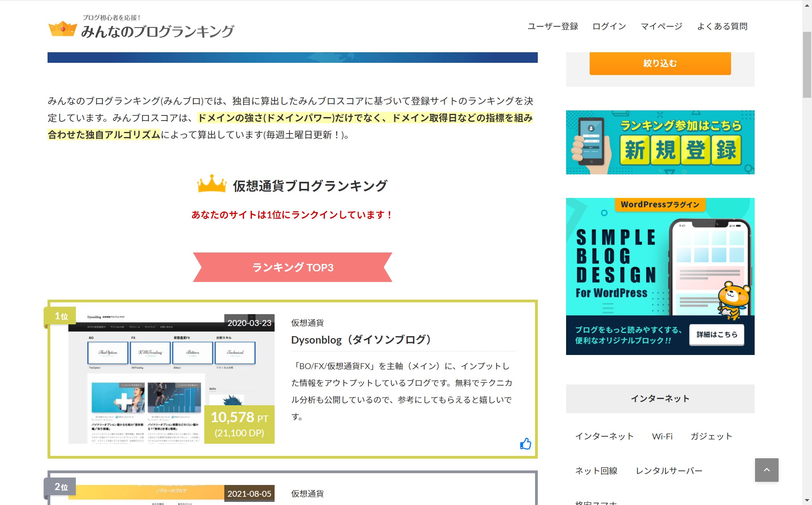Open ログイン menu item
This screenshot has height=505, width=812.
[609, 26]
